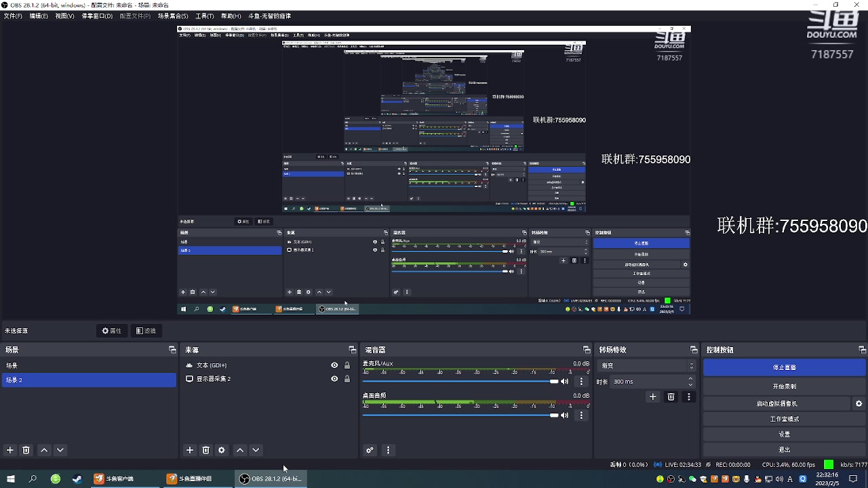Screen dimensions: 868x488
Task: Toggle lock on 显示器采集 2 source
Action: (x=347, y=379)
